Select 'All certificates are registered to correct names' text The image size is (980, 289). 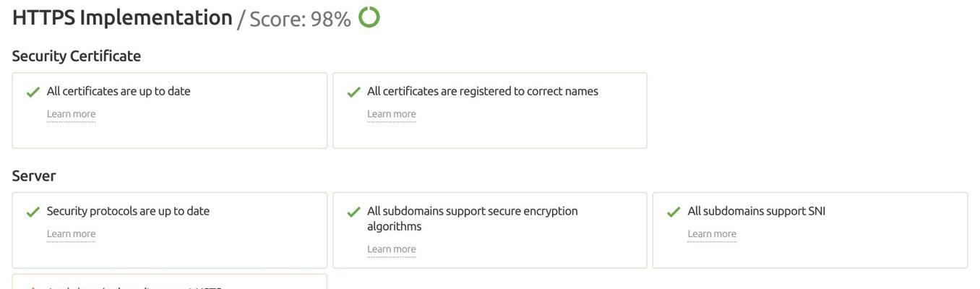click(x=483, y=91)
